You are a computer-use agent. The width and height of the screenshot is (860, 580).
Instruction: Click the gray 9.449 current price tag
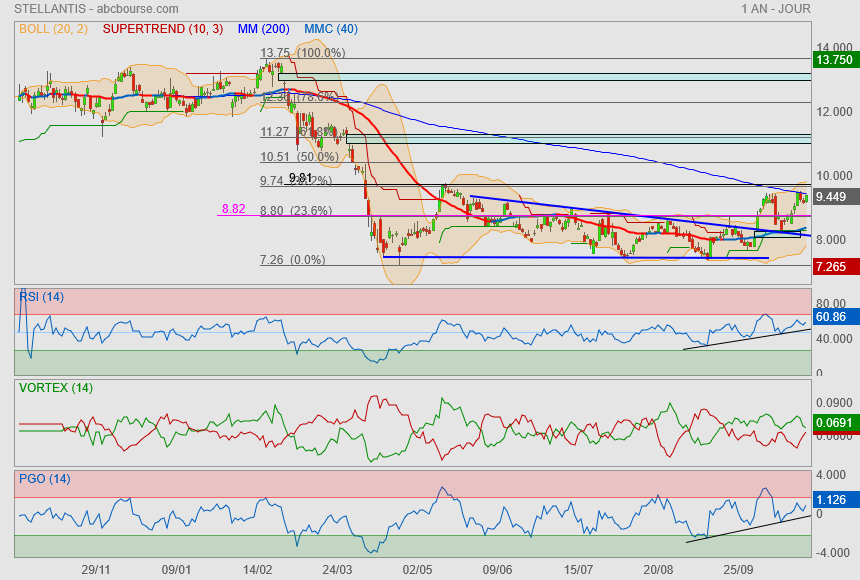833,197
